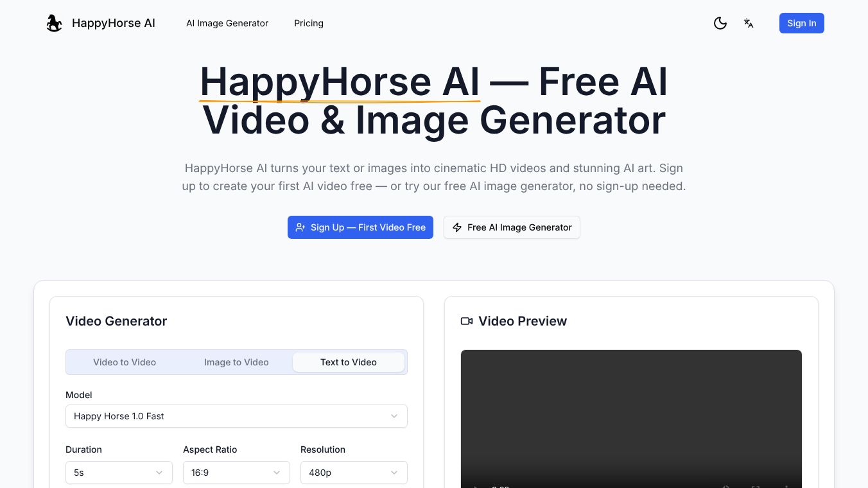Open the Free AI Image Generator button
The height and width of the screenshot is (488, 868).
click(512, 227)
